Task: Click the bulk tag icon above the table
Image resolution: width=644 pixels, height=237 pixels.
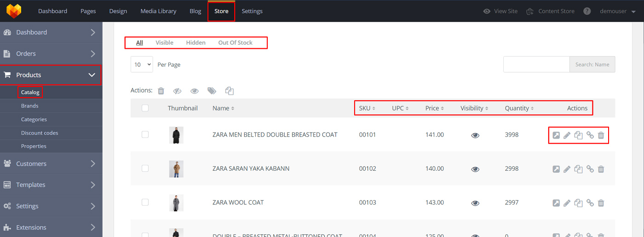Action: (x=212, y=91)
